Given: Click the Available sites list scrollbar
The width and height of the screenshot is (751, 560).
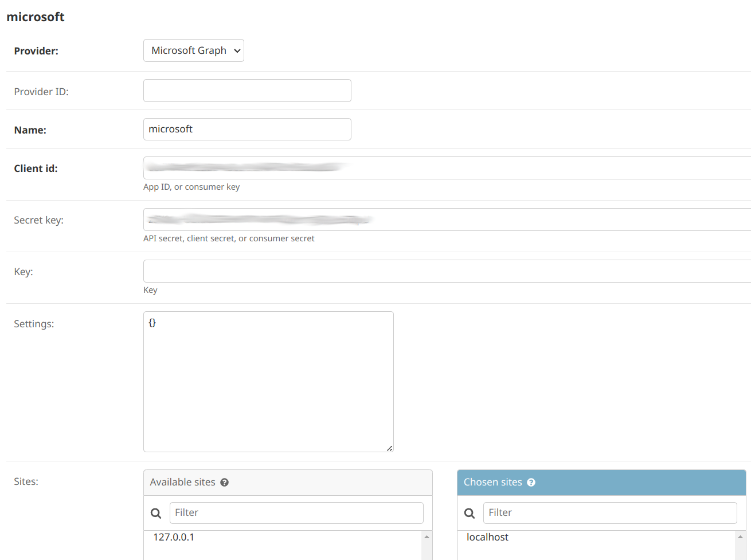Looking at the screenshot, I should coord(427,539).
